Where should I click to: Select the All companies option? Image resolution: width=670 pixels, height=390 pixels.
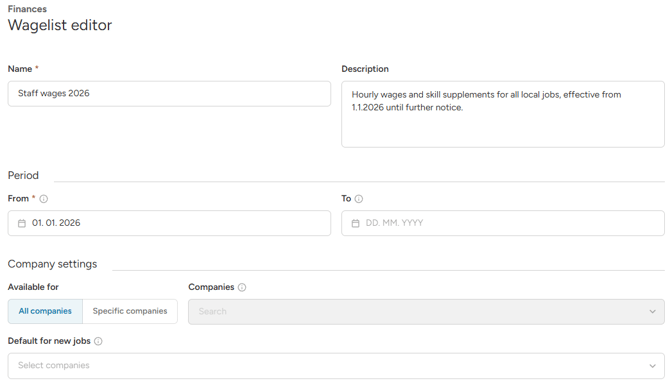45,311
